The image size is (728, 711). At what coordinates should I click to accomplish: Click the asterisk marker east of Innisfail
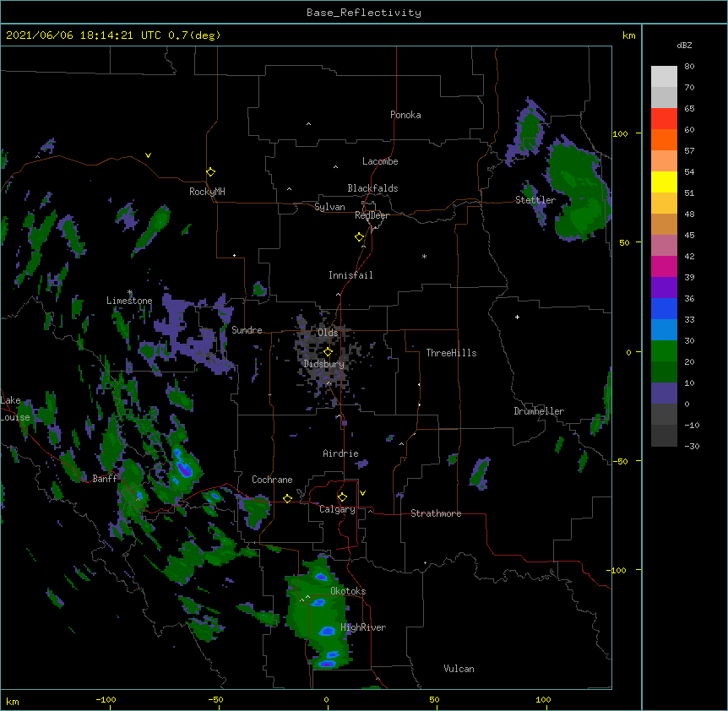click(x=424, y=256)
